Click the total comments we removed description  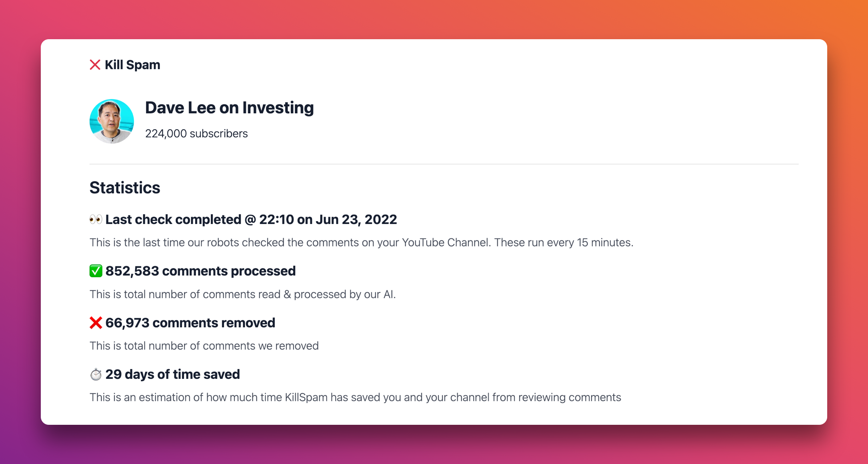[x=204, y=346]
